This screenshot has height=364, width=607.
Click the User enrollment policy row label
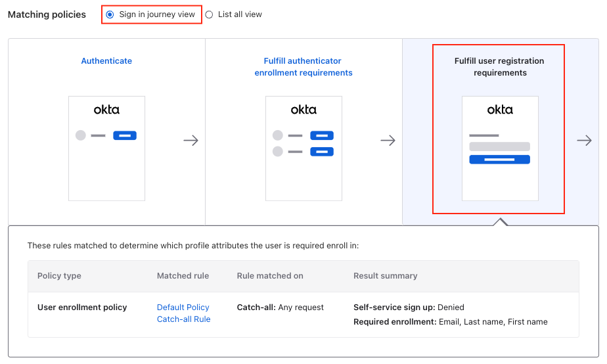click(x=82, y=307)
